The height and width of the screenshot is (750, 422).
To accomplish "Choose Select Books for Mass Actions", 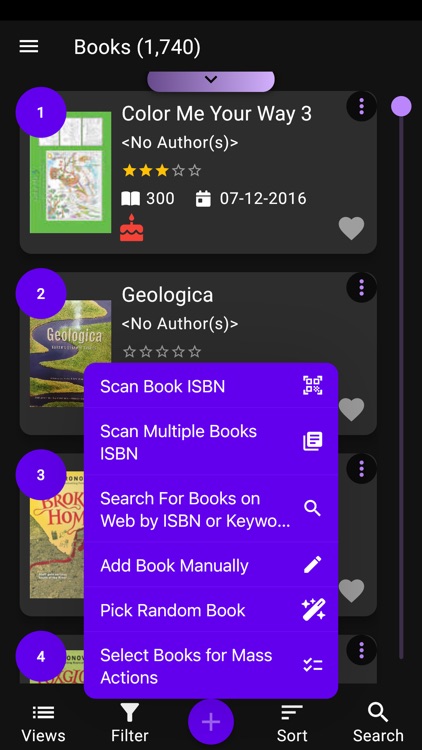I will [x=211, y=666].
